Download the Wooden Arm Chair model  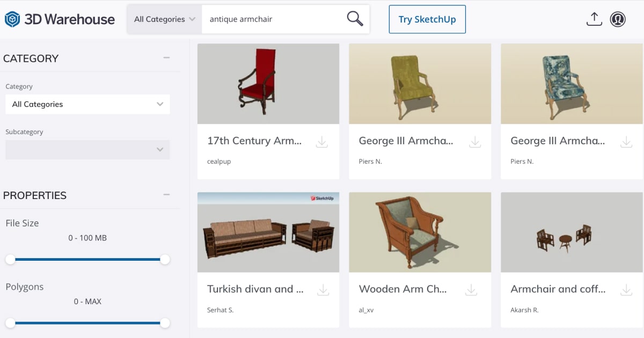(471, 290)
